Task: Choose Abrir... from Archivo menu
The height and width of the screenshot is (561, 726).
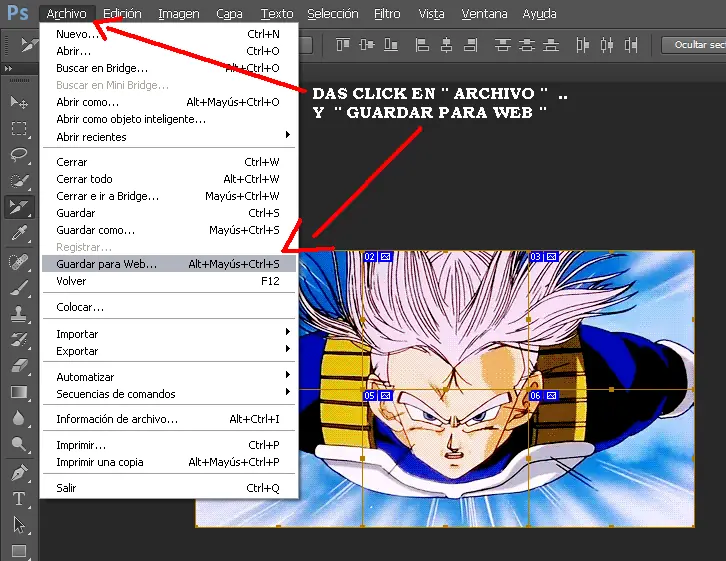Action: pos(169,51)
